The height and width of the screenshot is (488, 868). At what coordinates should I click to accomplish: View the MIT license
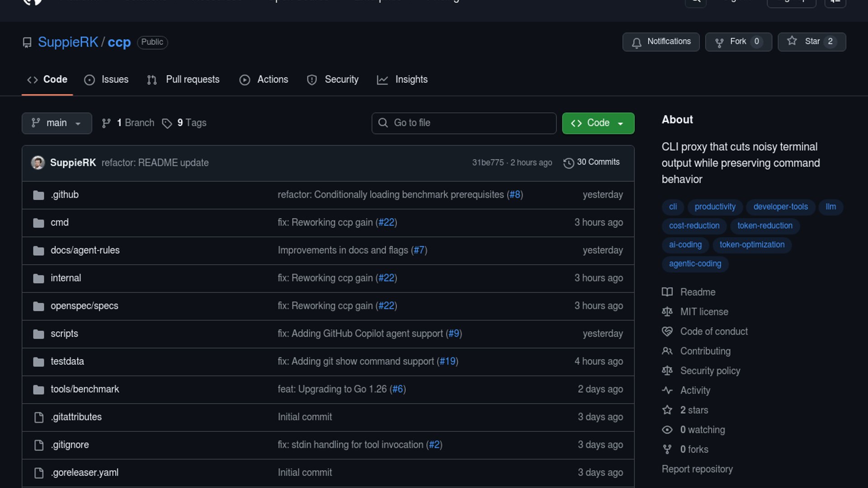coord(704,312)
